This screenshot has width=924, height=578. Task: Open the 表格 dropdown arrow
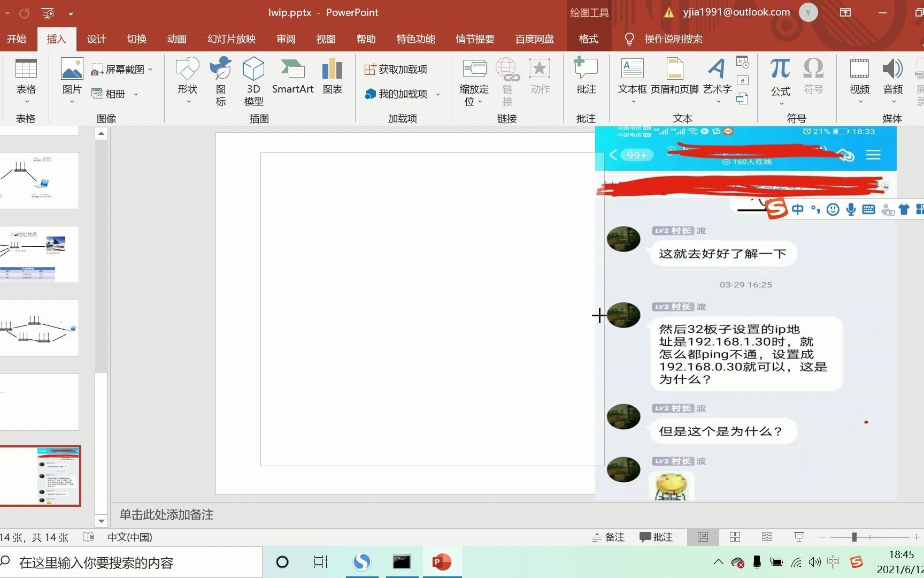[26, 101]
